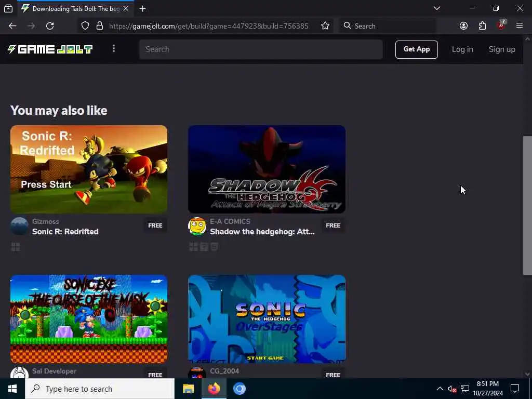
Task: Click the E-A COMICS developer name
Action: [x=230, y=221]
